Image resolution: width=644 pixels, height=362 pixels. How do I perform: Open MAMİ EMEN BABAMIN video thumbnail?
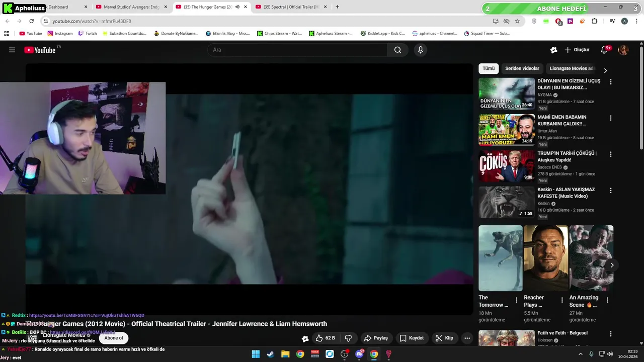pos(507,129)
